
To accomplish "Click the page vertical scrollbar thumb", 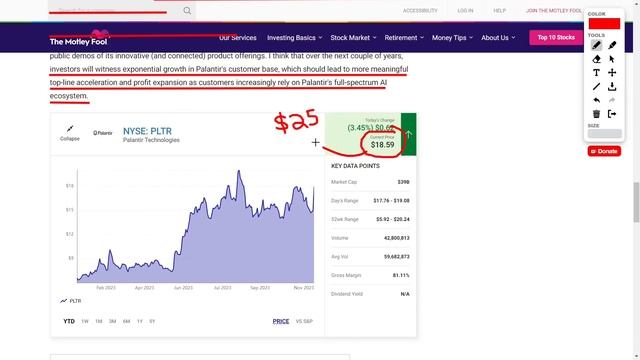I will [x=636, y=202].
